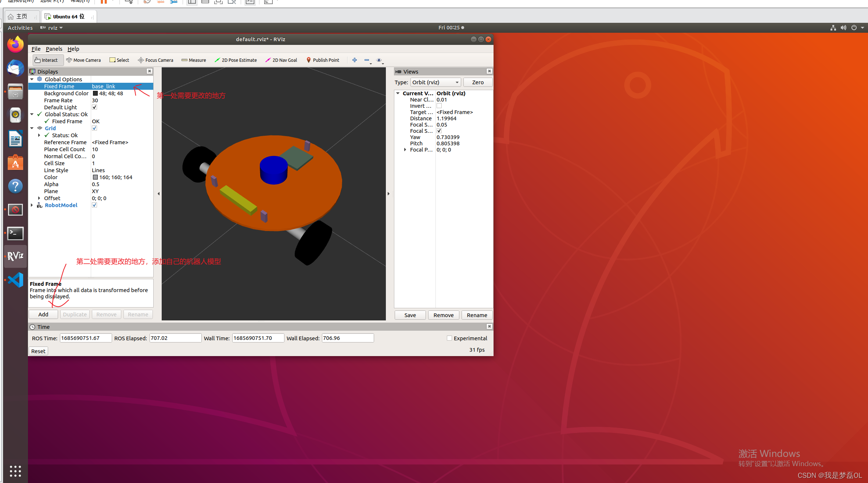
Task: Open the File menu
Action: pyautogui.click(x=36, y=49)
